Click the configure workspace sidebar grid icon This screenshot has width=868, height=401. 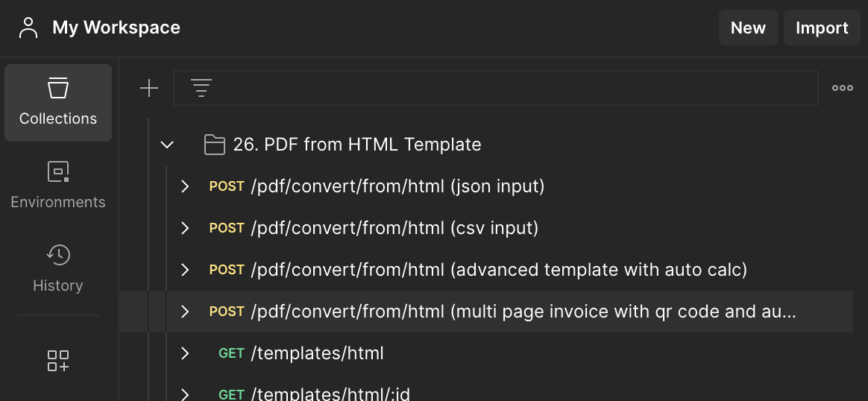point(58,361)
